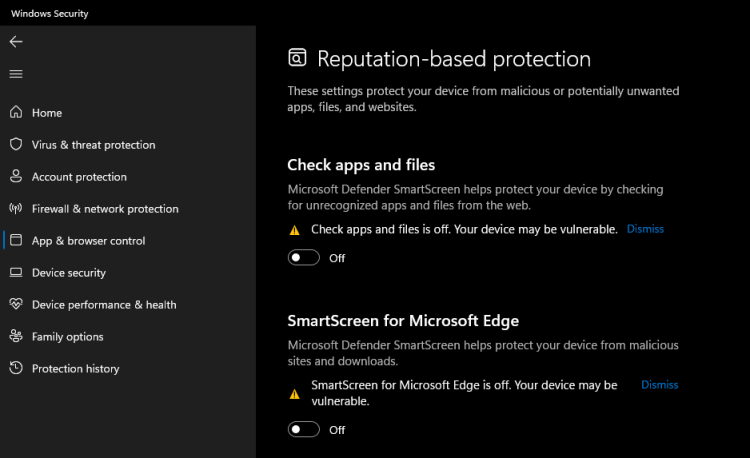Go to Firewall & network protection page
Image resolution: width=750 pixels, height=458 pixels.
[105, 209]
